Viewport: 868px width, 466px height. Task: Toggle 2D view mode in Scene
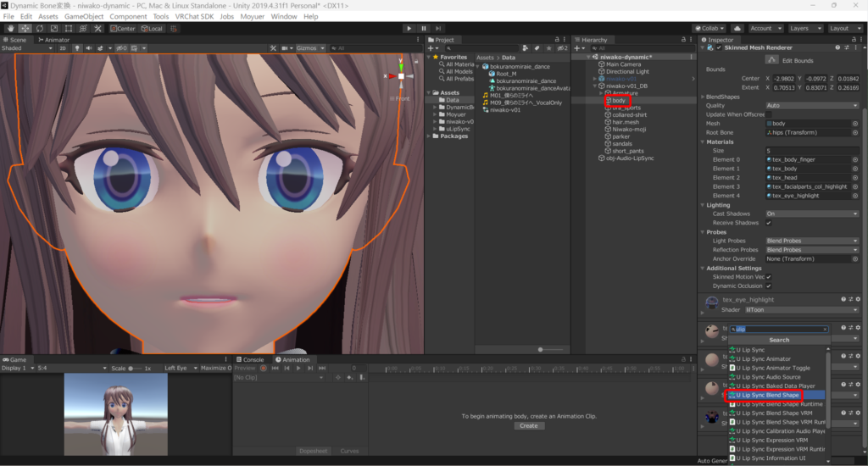pos(62,48)
